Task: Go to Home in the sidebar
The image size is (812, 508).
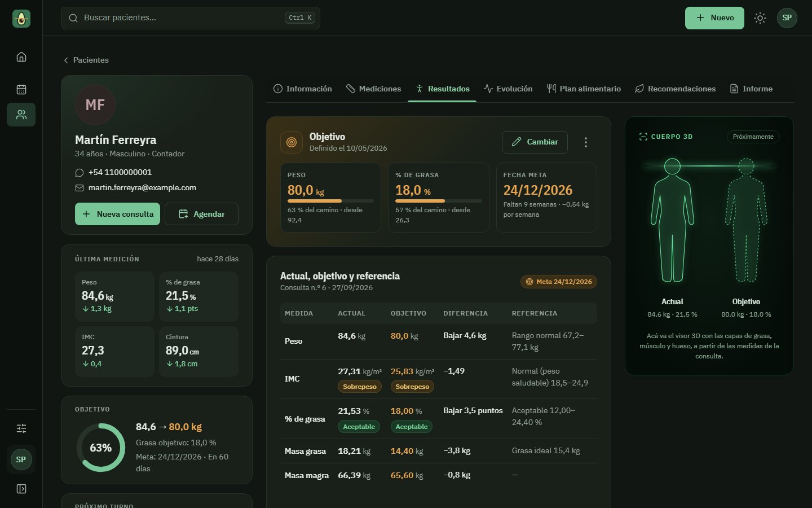Action: pos(21,57)
